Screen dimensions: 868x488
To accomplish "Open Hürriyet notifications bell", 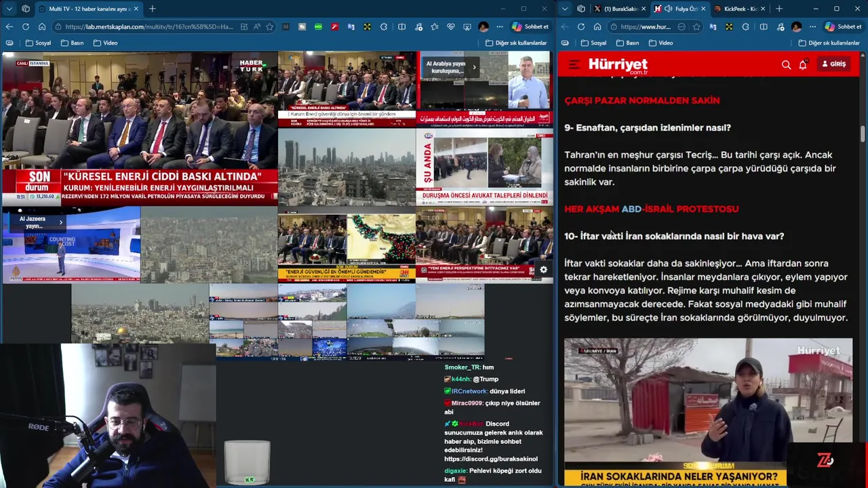I will pos(803,64).
